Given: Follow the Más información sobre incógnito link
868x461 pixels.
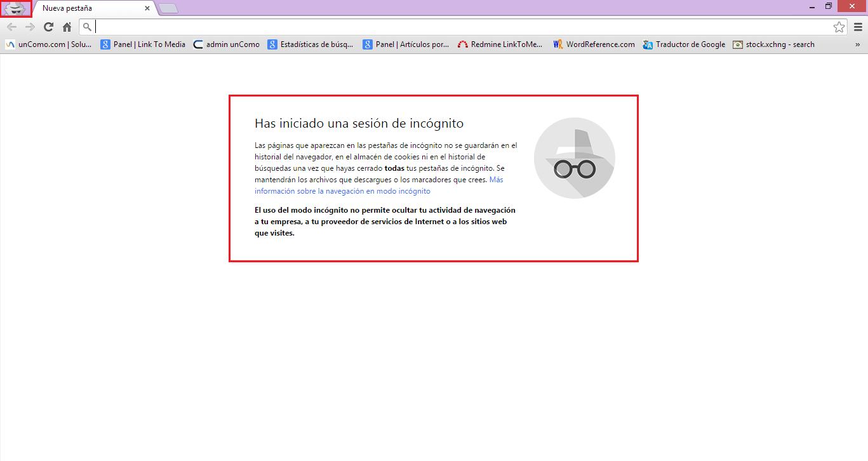Looking at the screenshot, I should point(342,191).
